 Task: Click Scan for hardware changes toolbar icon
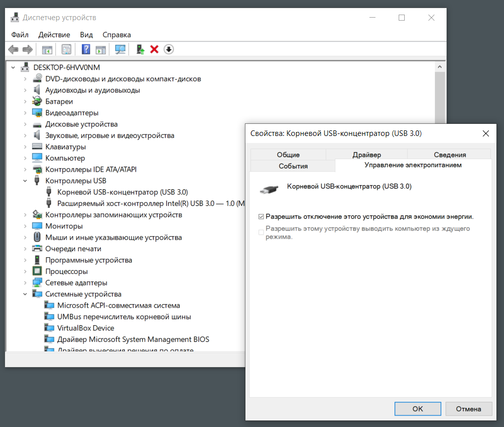120,49
